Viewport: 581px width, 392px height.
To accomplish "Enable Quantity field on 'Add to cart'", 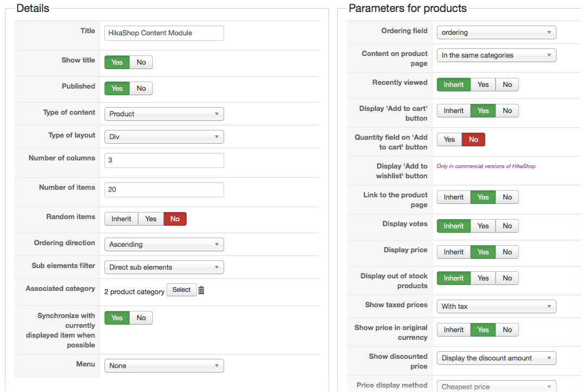I will click(449, 140).
